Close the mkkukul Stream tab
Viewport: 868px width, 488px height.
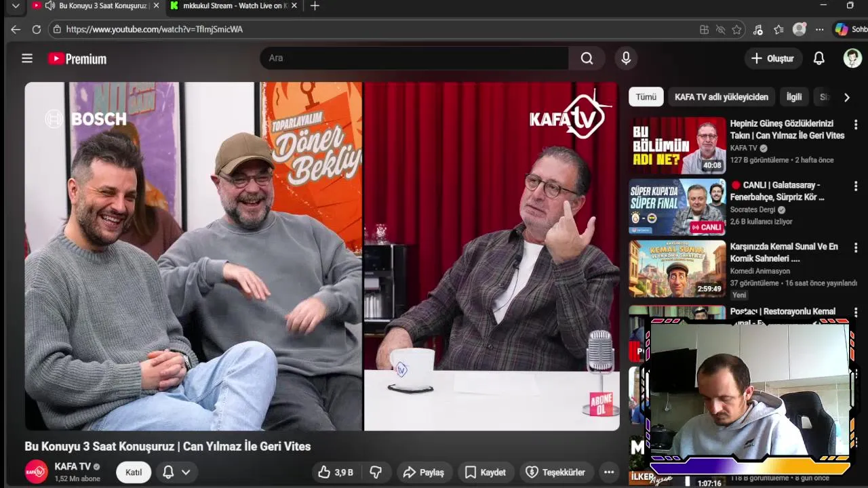[x=294, y=5]
